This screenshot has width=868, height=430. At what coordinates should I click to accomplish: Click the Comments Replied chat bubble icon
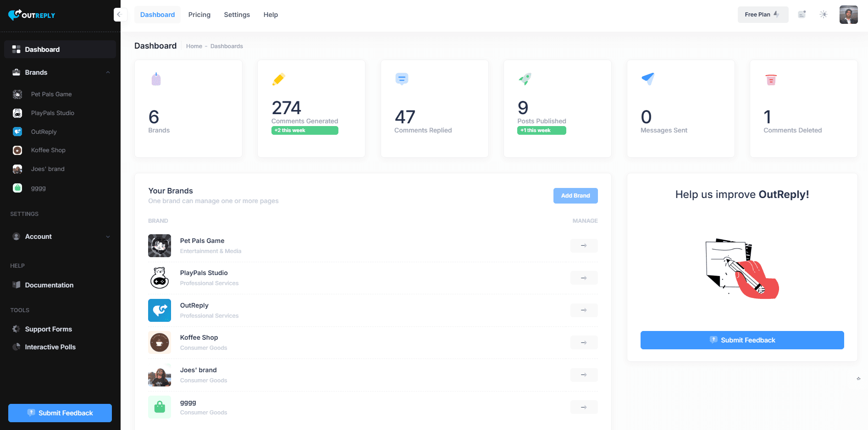[x=402, y=79]
